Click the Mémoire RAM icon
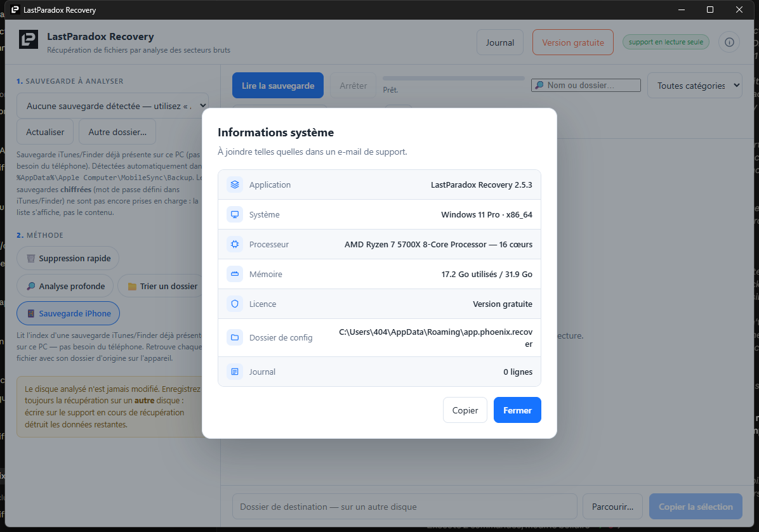 tap(235, 274)
